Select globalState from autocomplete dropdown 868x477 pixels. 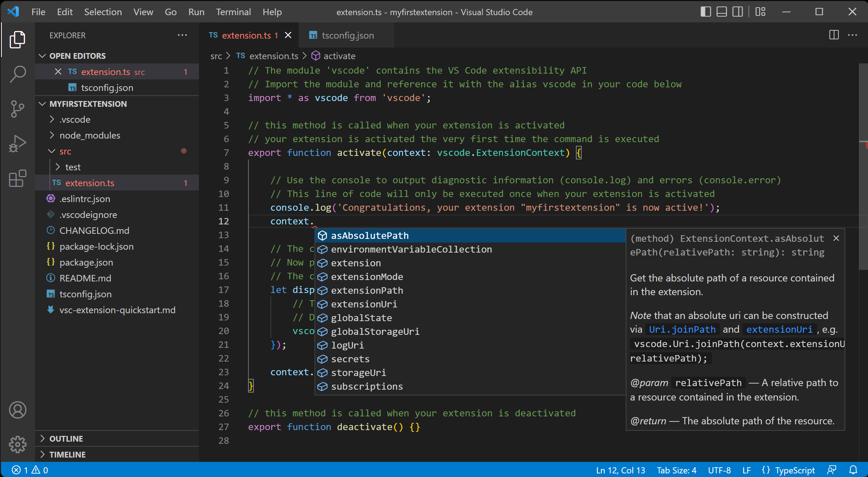click(x=361, y=318)
